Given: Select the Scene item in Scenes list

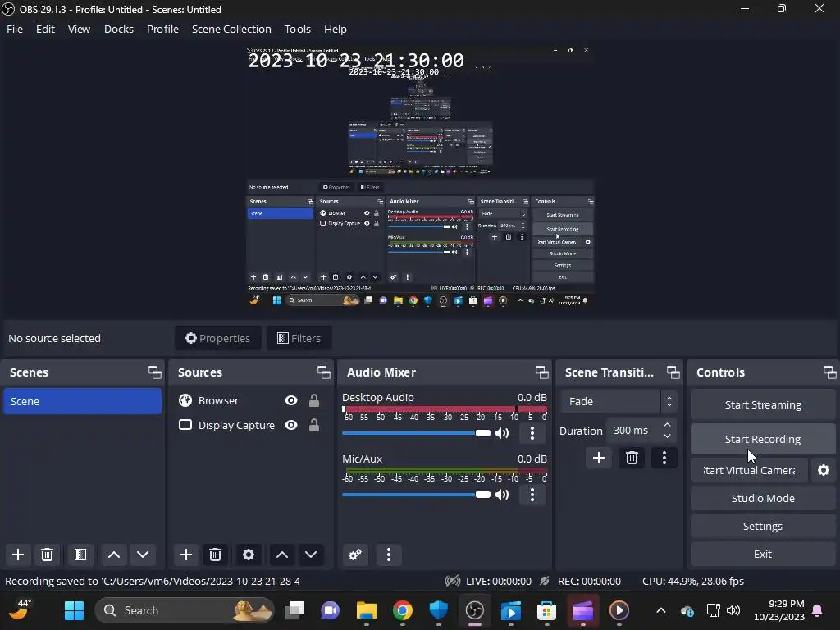Looking at the screenshot, I should (83, 401).
